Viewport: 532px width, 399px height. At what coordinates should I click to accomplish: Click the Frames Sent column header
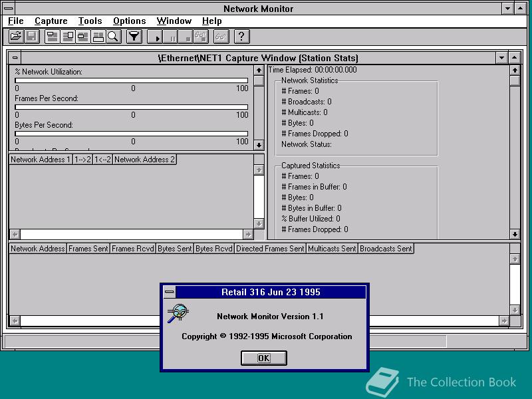pos(88,249)
